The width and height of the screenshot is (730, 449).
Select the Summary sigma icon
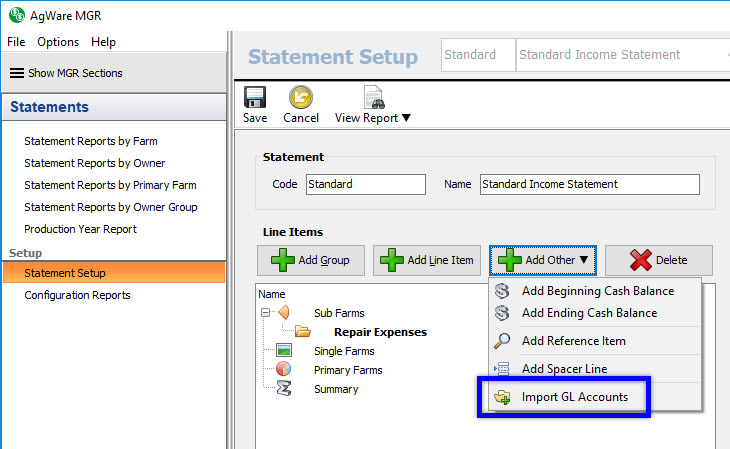click(283, 389)
